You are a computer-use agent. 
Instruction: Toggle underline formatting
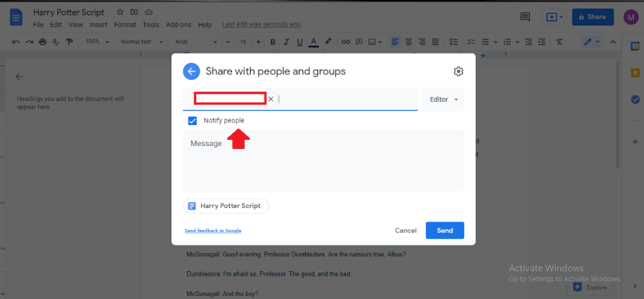(x=299, y=42)
